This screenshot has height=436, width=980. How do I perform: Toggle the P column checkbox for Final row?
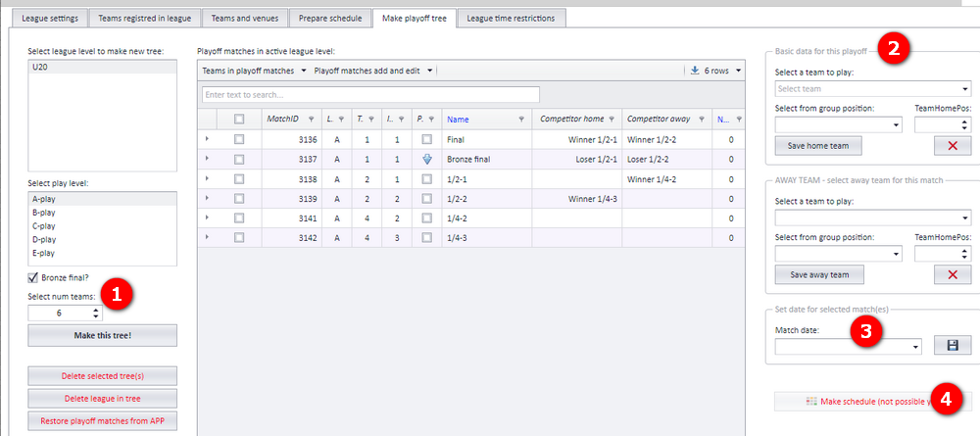click(x=427, y=140)
